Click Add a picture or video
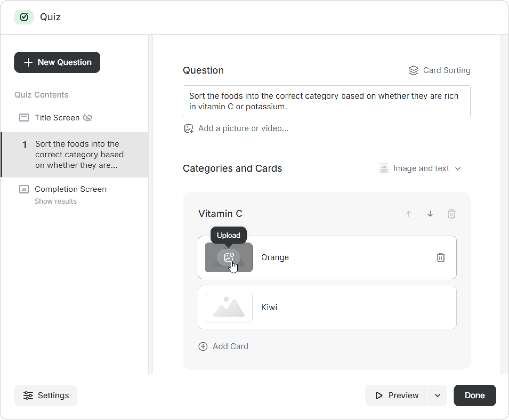 tap(236, 128)
